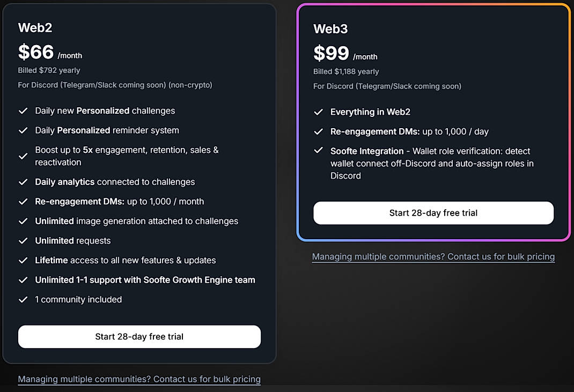Open bulk pricing link under Web3 card
This screenshot has height=392, width=574.
tap(433, 256)
